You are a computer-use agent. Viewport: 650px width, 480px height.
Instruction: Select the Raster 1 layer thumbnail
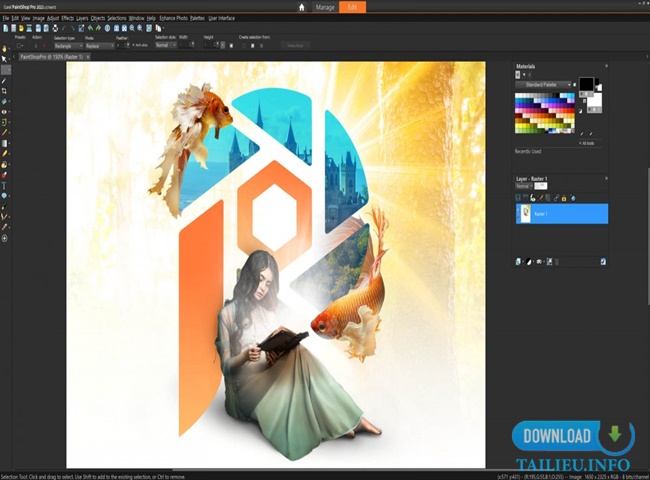point(525,214)
